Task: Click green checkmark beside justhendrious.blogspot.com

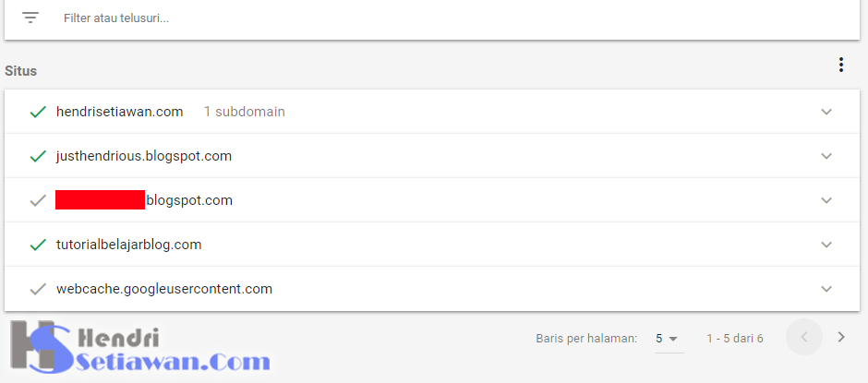Action: [x=38, y=156]
